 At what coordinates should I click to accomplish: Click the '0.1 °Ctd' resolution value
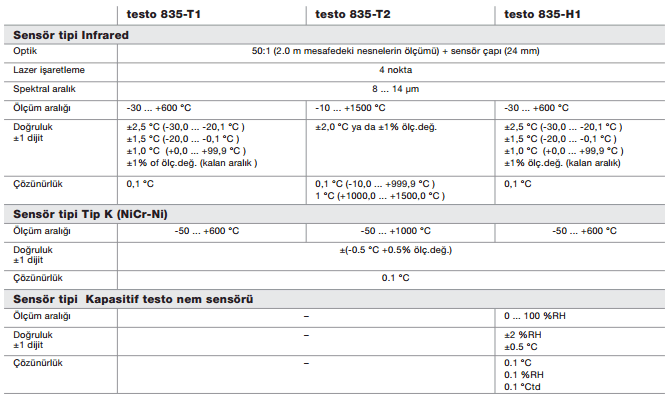tap(527, 388)
